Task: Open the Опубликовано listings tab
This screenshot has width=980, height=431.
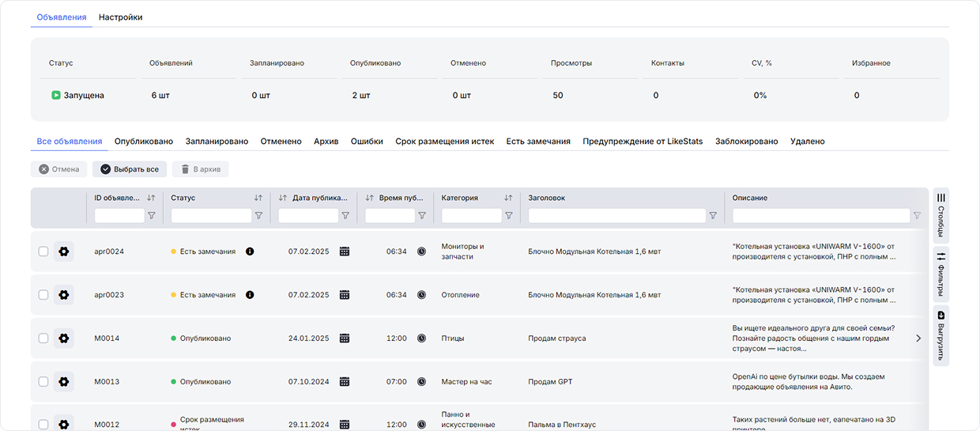Action: click(143, 142)
